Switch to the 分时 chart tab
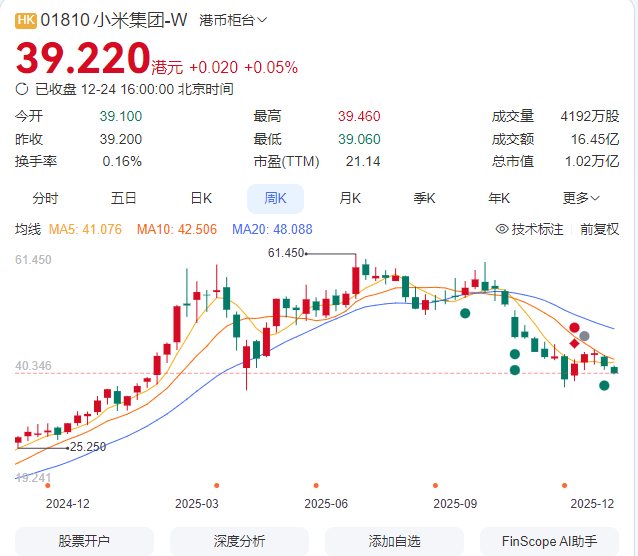The width and height of the screenshot is (638, 556). coord(46,198)
